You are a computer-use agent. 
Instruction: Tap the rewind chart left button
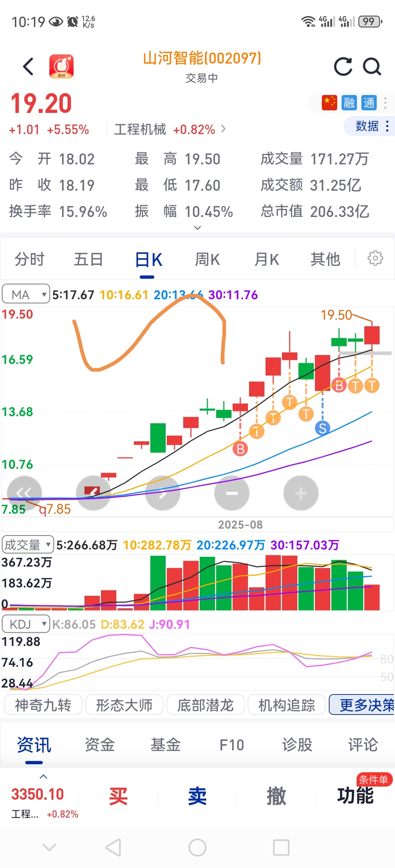pos(24,493)
